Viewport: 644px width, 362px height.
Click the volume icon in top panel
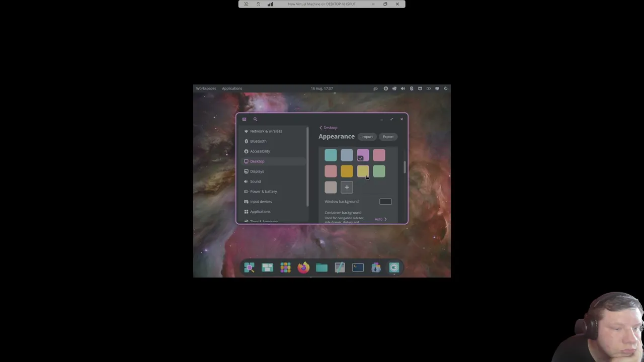tap(403, 88)
